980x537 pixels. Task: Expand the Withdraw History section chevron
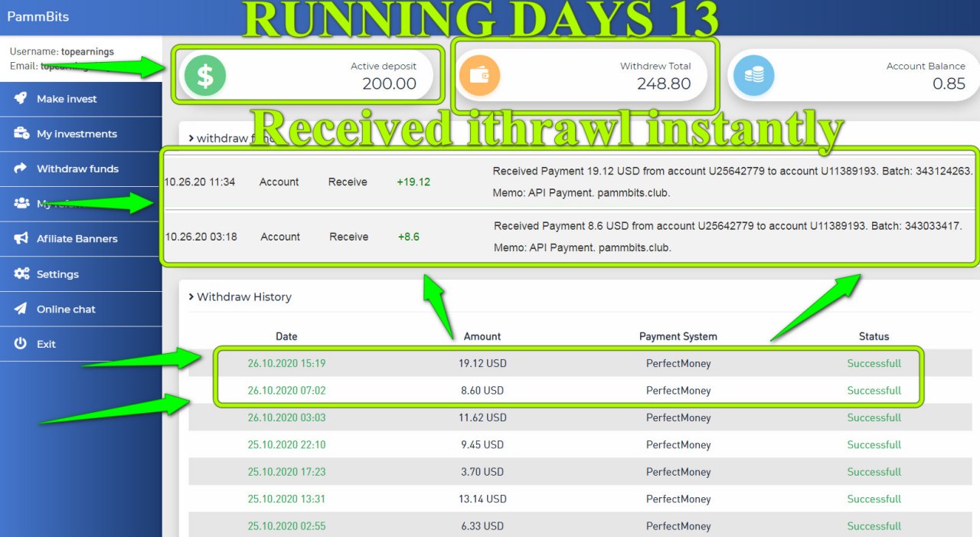191,297
